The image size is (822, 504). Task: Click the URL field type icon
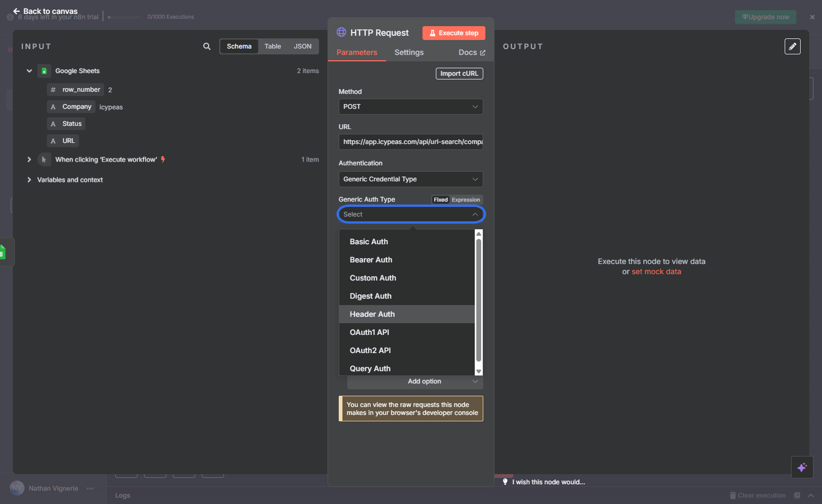pyautogui.click(x=53, y=141)
